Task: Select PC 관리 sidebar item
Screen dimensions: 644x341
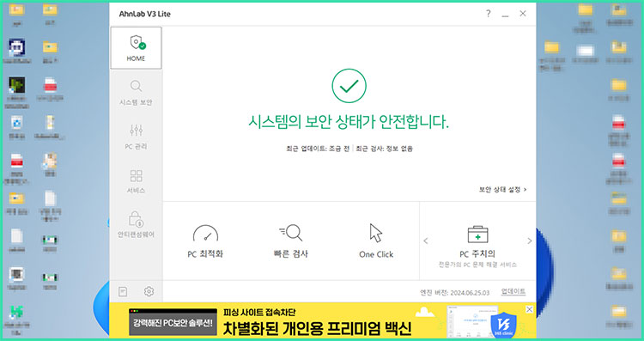Action: 136,137
